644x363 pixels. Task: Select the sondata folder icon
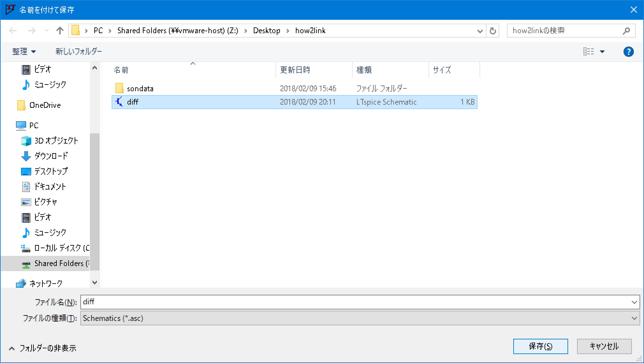[119, 88]
